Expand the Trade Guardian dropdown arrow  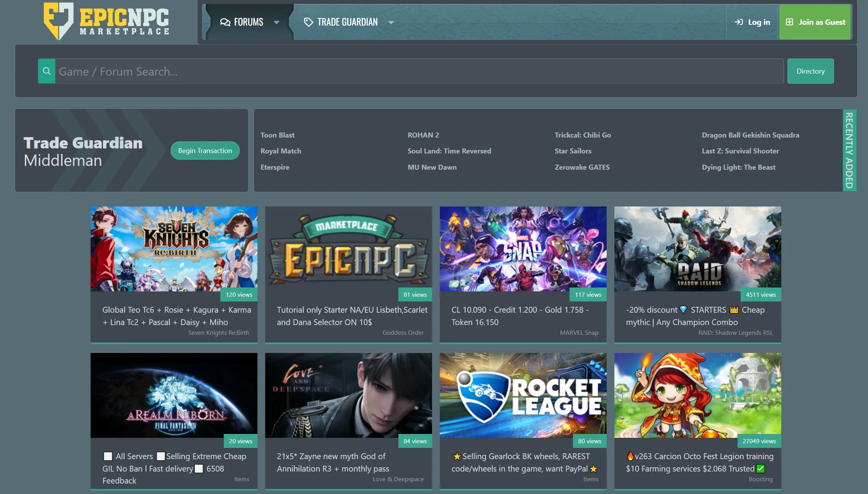tap(391, 22)
